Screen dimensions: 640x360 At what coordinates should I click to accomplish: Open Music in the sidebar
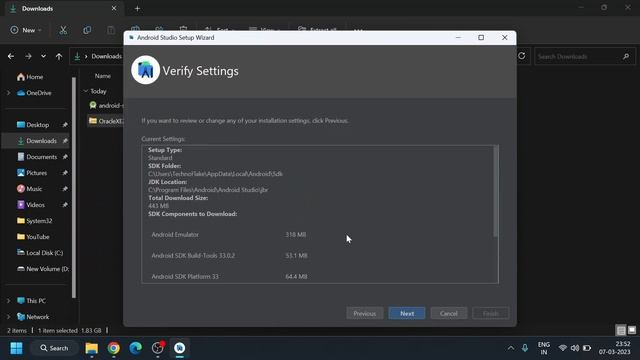[29, 189]
